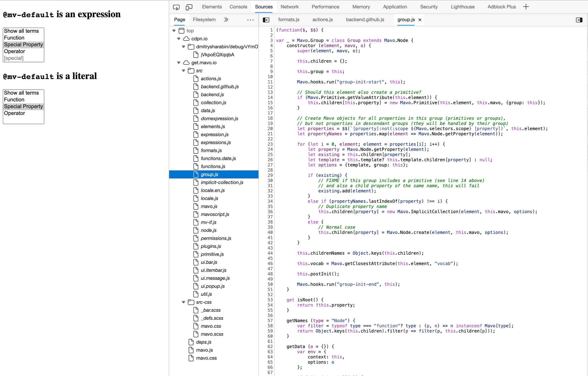Close the group.js editor tab
This screenshot has height=376, width=588.
click(419, 20)
